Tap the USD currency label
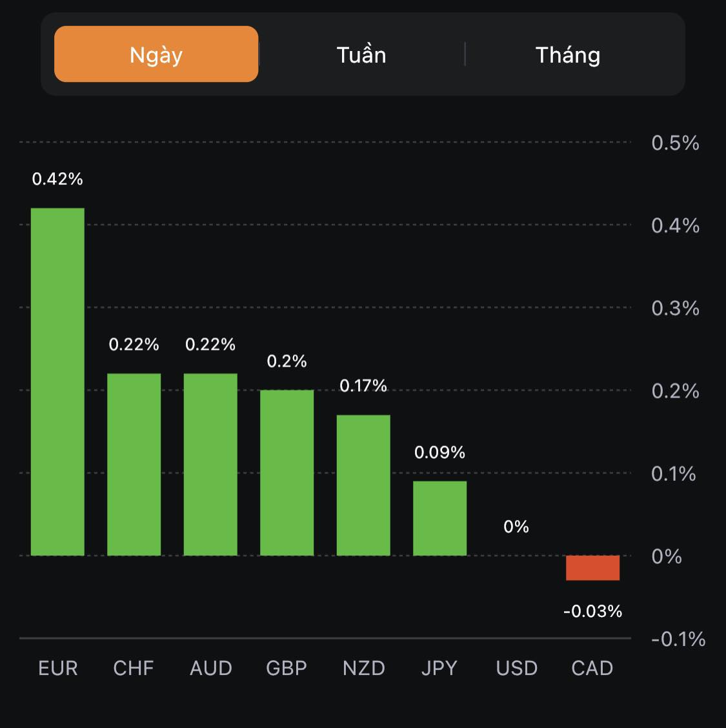The image size is (726, 728). pos(516,668)
